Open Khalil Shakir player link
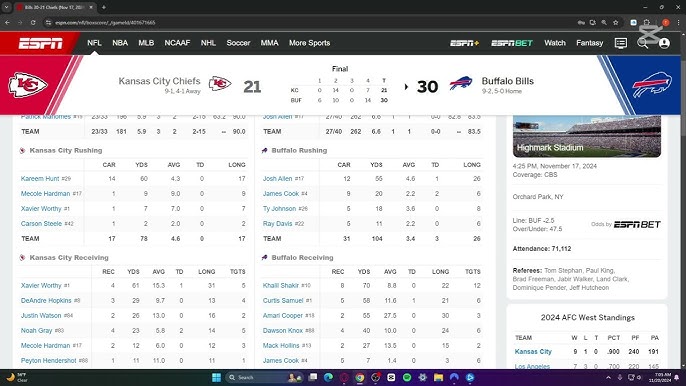Screen dimensions: 686x386 [x=280, y=285]
